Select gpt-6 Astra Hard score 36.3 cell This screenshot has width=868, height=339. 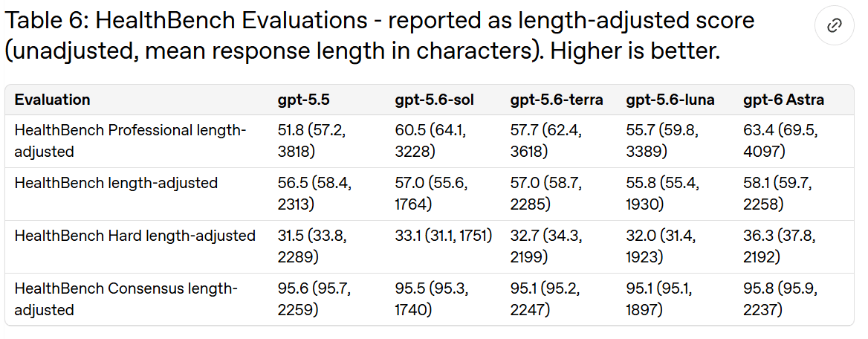[x=780, y=246]
